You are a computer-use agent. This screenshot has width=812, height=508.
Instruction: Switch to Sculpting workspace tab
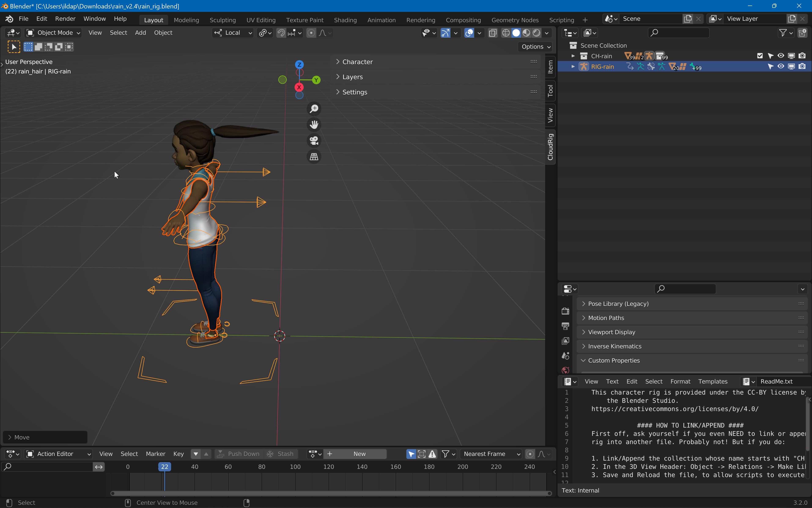(222, 20)
